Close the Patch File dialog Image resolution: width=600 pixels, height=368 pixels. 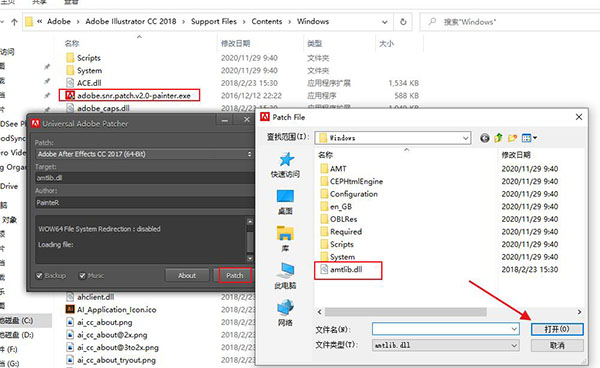579,117
